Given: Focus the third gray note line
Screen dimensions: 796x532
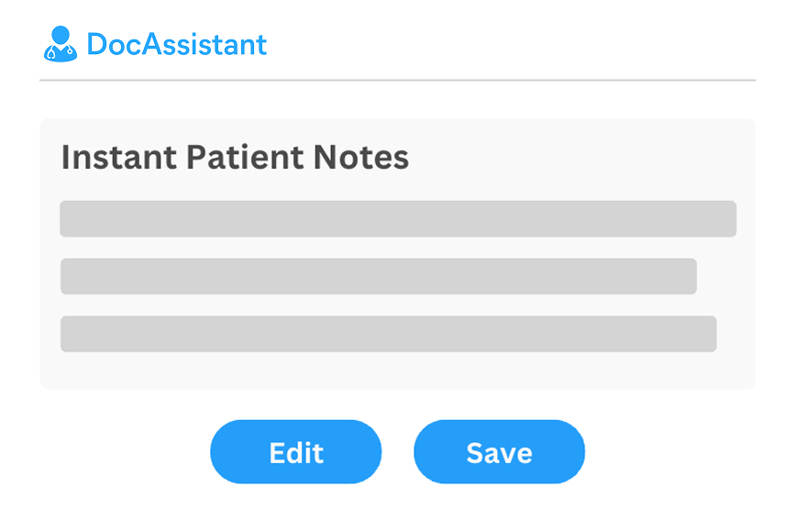Looking at the screenshot, I should pyautogui.click(x=388, y=334).
